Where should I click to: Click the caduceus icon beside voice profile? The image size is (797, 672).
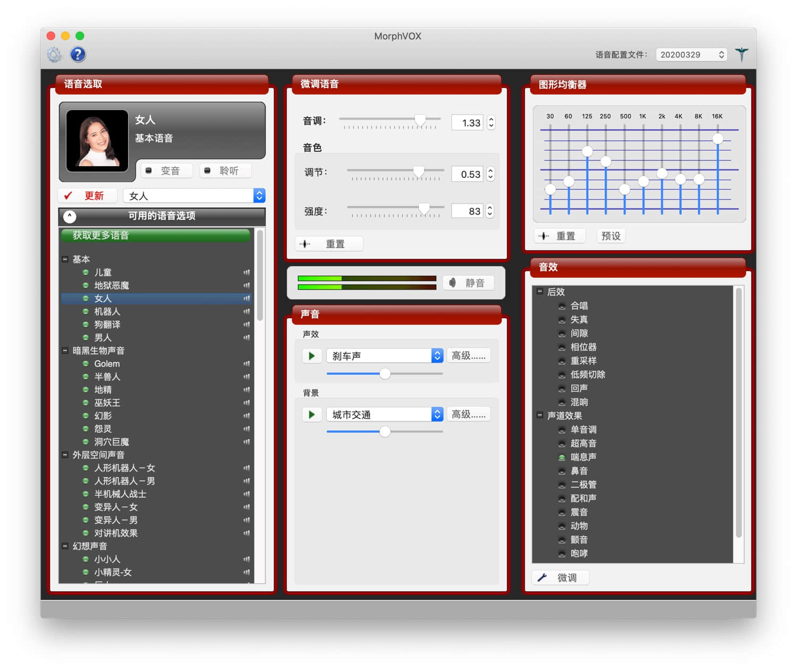(742, 54)
